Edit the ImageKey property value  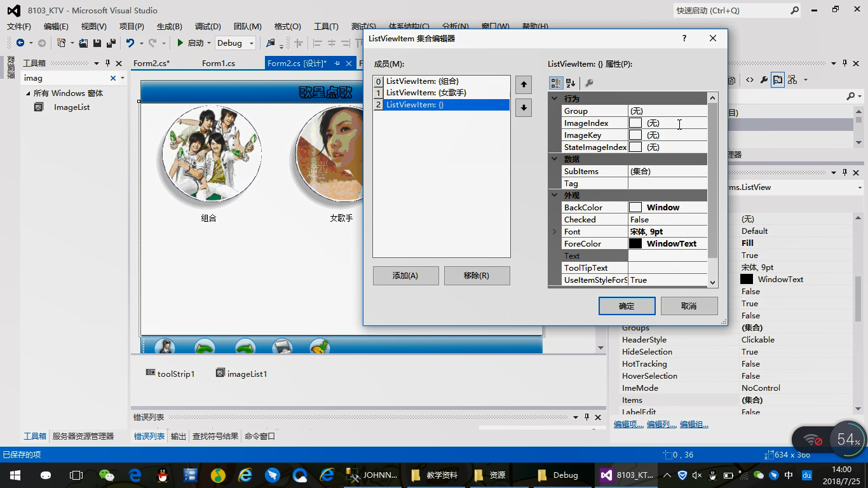point(667,135)
